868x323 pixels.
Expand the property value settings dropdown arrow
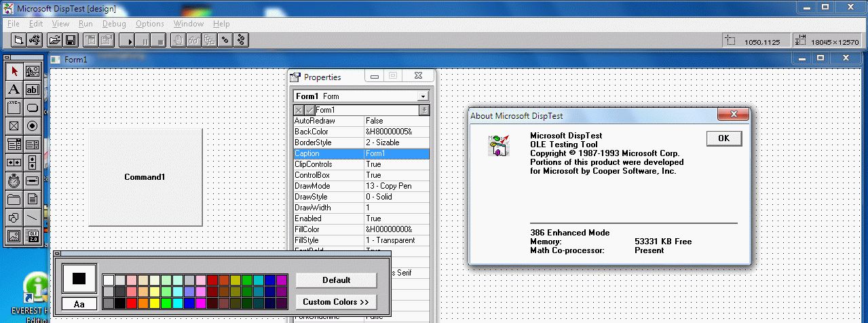pyautogui.click(x=424, y=110)
